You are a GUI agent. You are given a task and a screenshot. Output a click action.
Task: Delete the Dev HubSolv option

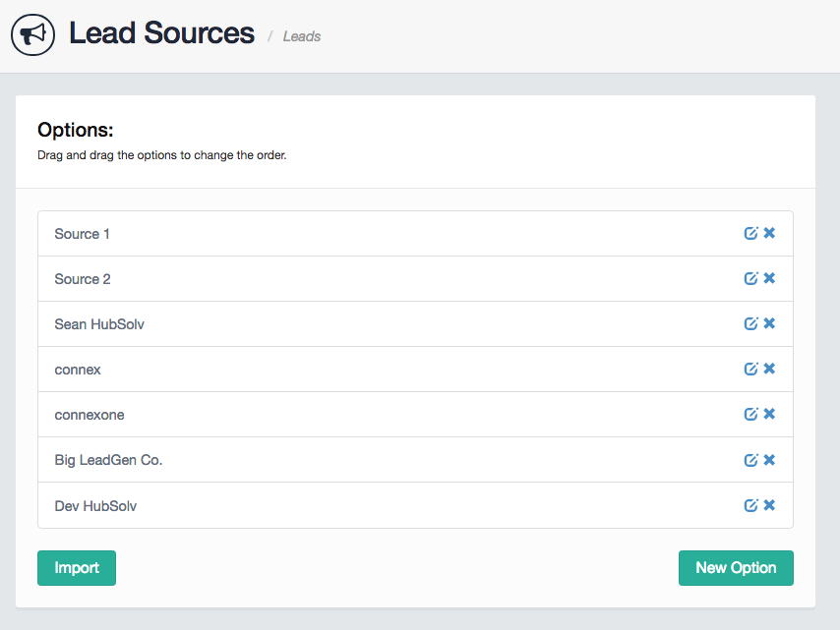[x=769, y=505]
